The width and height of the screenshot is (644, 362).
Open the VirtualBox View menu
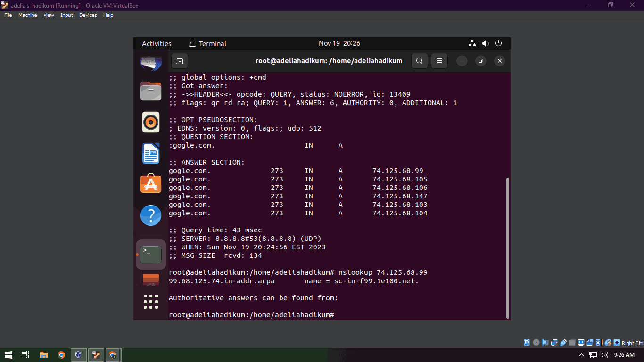pos(49,15)
